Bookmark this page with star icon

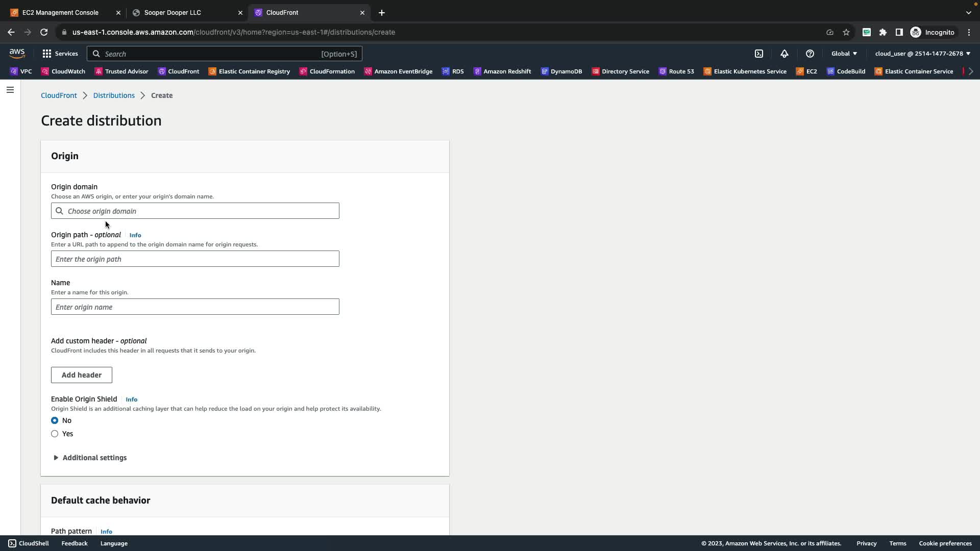[x=846, y=32]
